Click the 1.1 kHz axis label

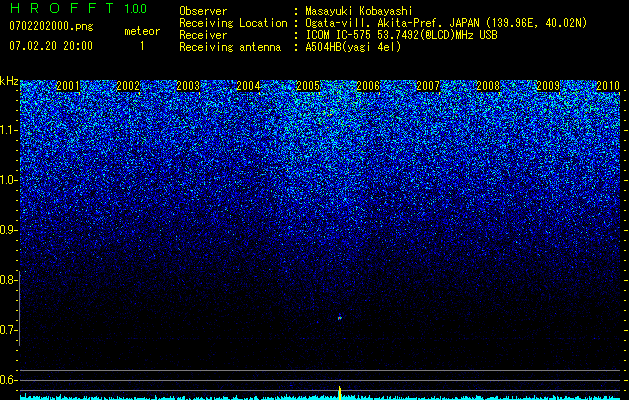[x=9, y=130]
